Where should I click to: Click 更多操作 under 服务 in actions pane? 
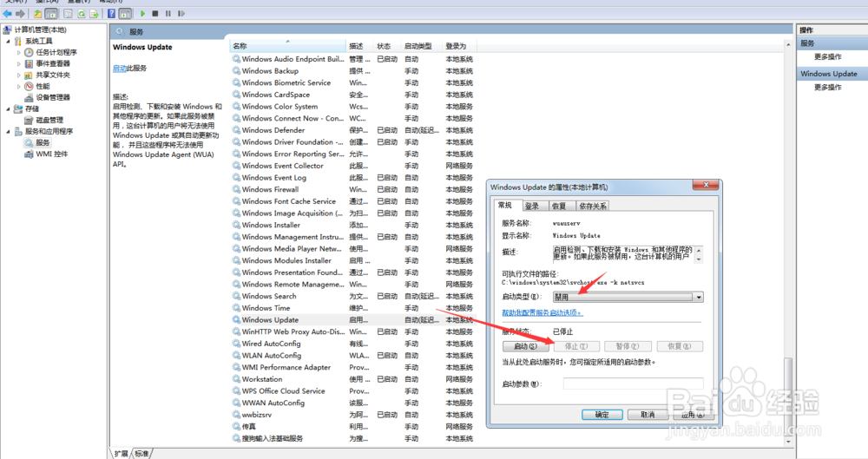(x=827, y=57)
